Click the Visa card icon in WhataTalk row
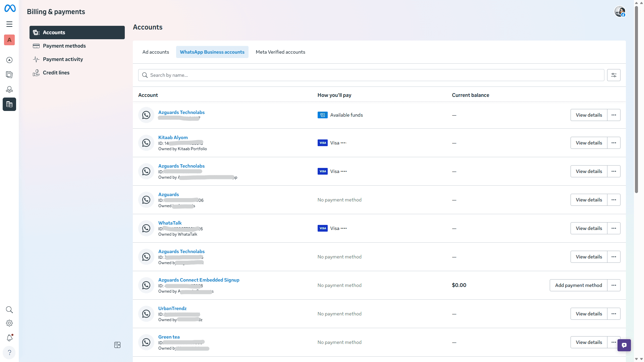Screen dimensions: 644x362 (x=323, y=228)
